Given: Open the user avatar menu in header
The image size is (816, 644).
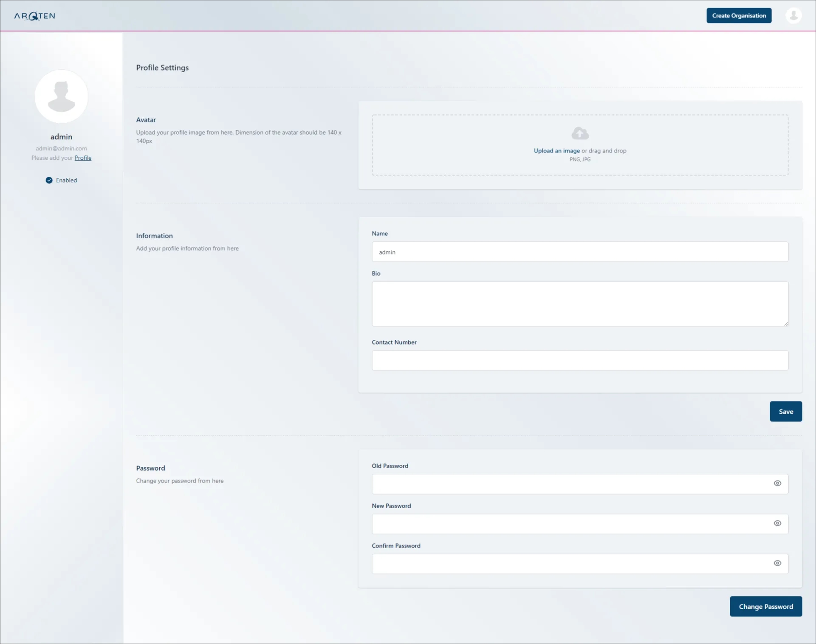Looking at the screenshot, I should (x=793, y=16).
